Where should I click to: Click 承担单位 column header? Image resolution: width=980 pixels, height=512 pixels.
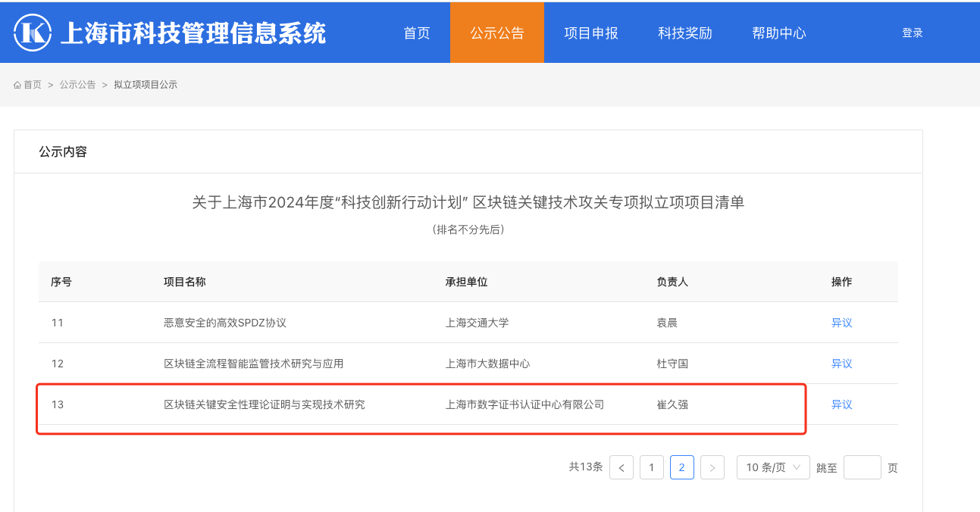467,282
